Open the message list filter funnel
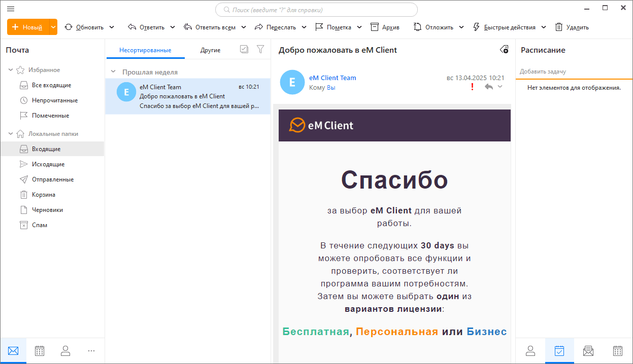 coord(260,49)
